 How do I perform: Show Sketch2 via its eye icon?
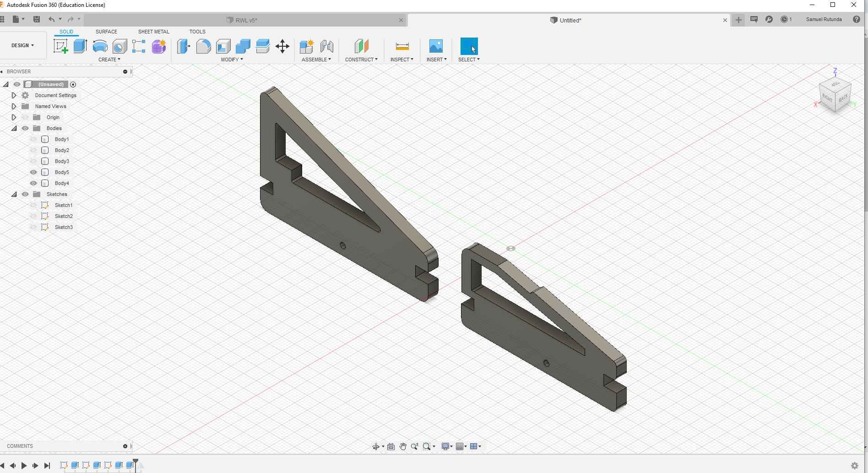33,216
